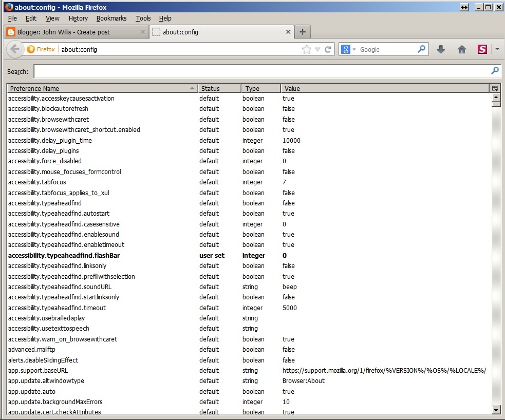505x420 pixels.
Task: Open the Tools menu
Action: click(143, 18)
